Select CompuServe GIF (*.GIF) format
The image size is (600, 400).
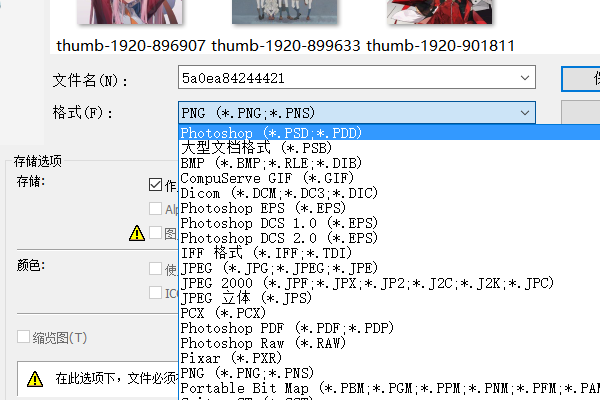pyautogui.click(x=254, y=177)
